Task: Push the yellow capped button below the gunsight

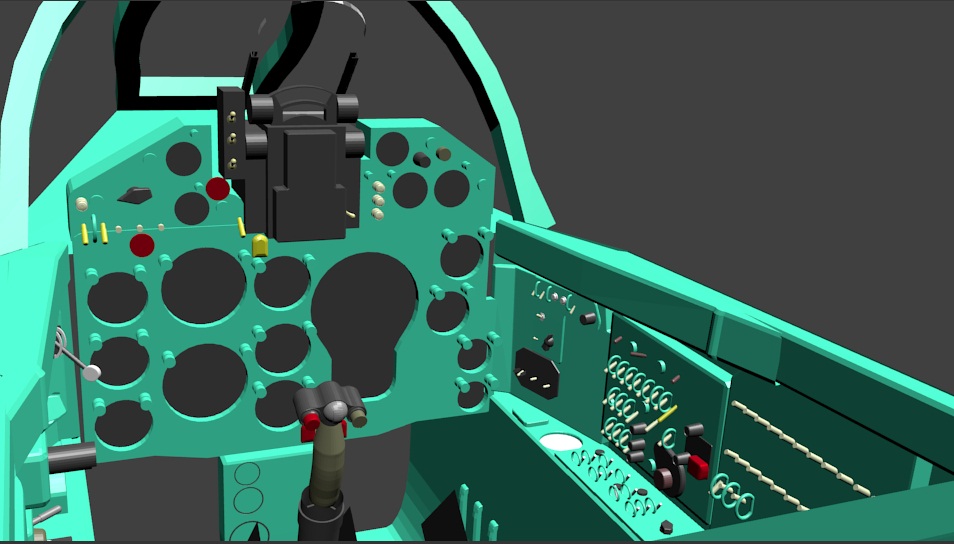Action: click(260, 245)
